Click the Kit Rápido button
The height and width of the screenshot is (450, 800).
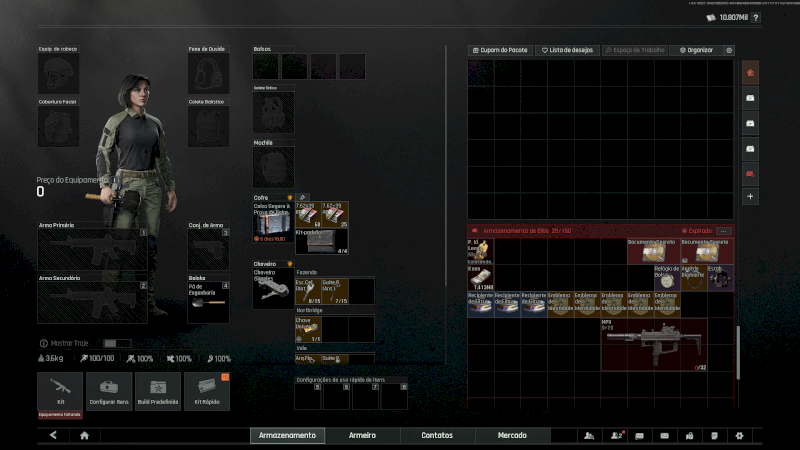click(x=206, y=391)
